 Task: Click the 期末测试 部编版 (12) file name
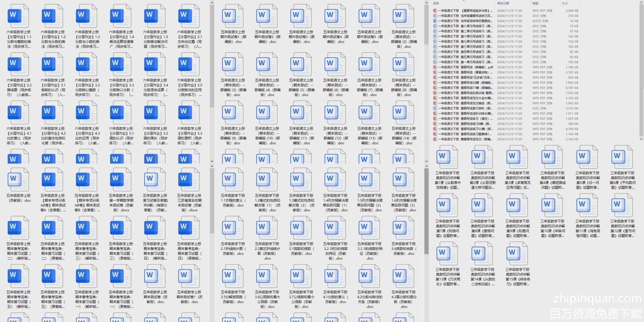click(x=336, y=136)
